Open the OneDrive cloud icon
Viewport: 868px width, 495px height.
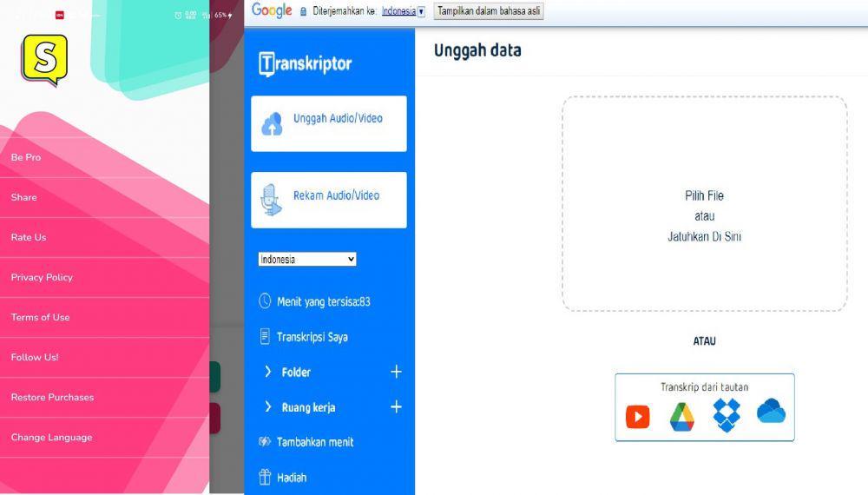(x=771, y=411)
